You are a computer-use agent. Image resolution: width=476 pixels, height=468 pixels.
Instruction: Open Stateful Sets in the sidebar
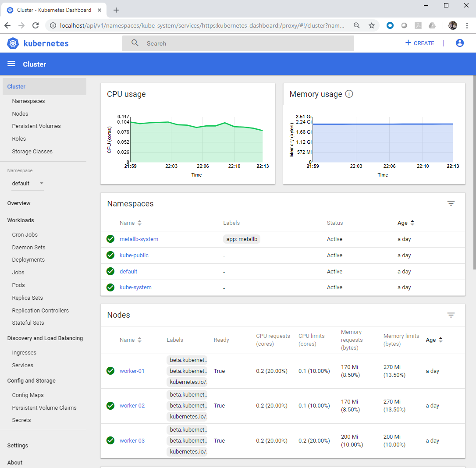[x=28, y=323]
